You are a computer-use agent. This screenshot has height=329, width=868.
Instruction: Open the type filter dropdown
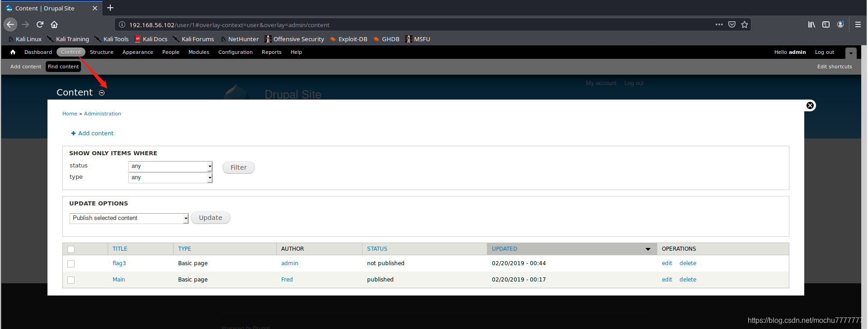[170, 177]
